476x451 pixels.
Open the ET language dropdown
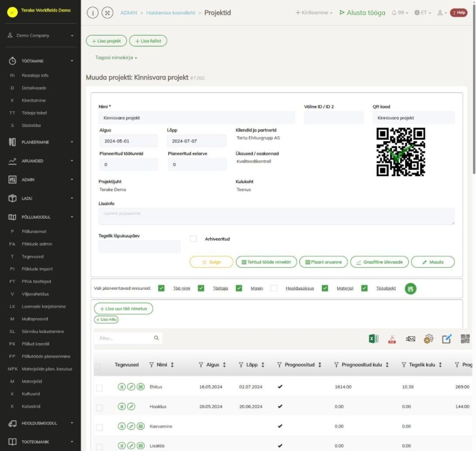coord(423,13)
